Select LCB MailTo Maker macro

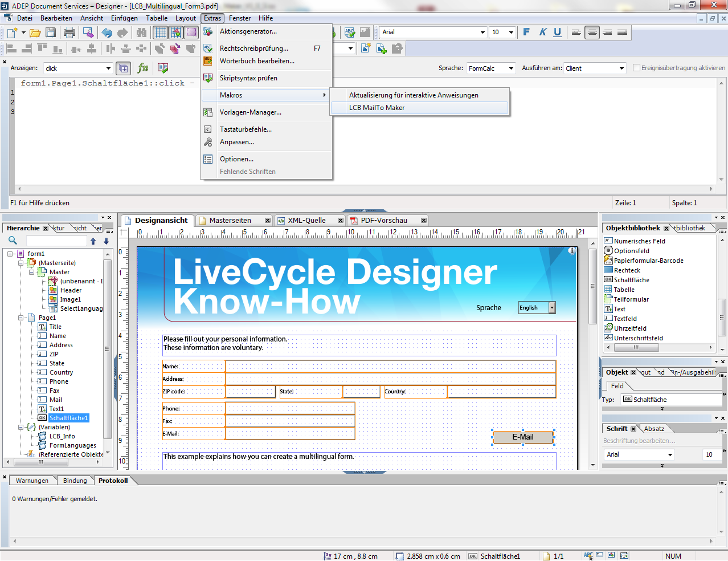pos(420,108)
